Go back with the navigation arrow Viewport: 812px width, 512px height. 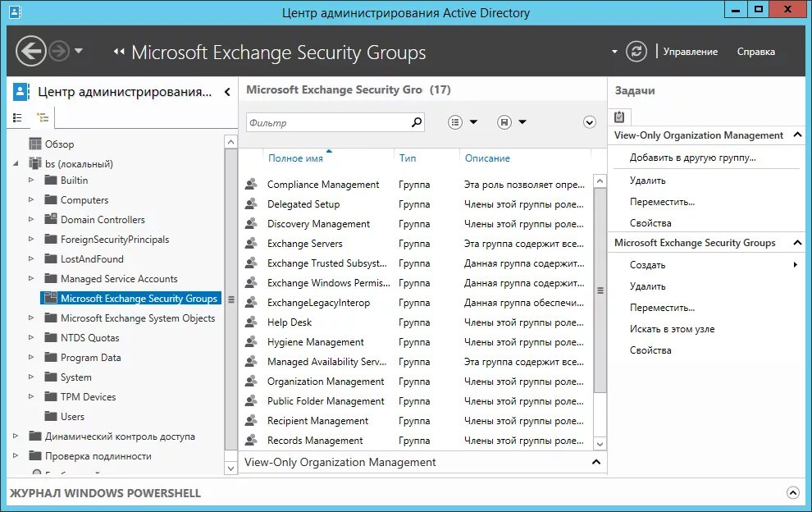pos(30,52)
